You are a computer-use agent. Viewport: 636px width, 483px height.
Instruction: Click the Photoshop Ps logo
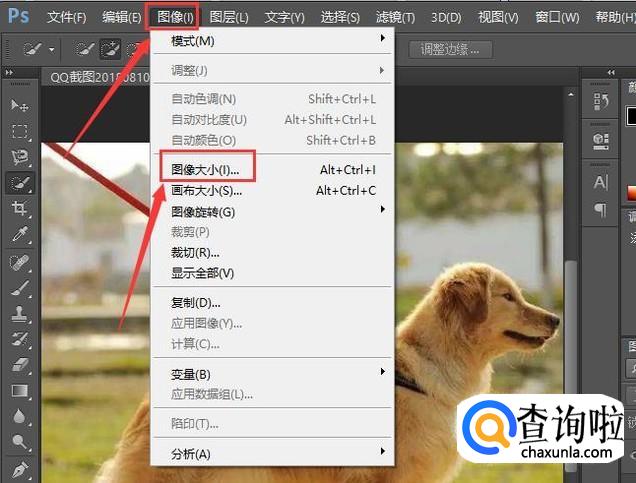19,16
